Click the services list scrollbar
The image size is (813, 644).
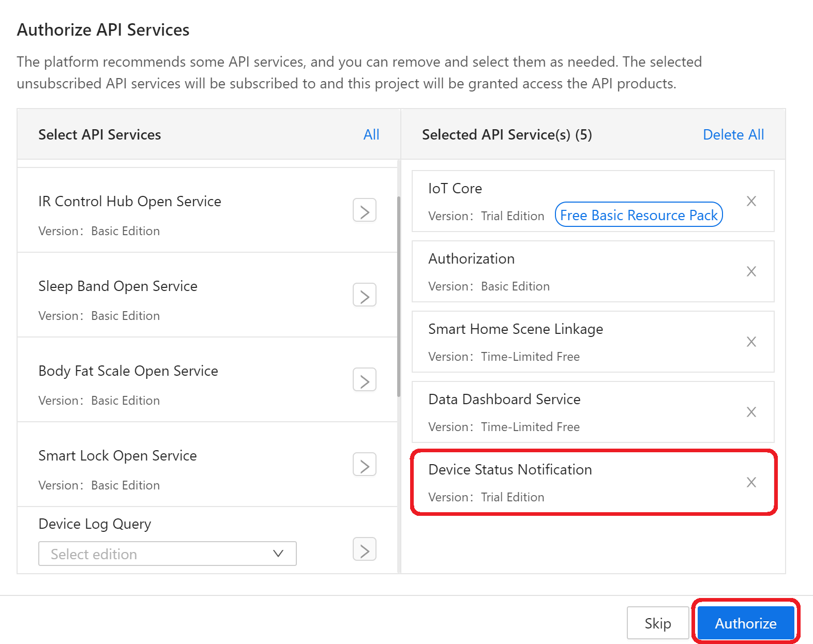(x=399, y=296)
